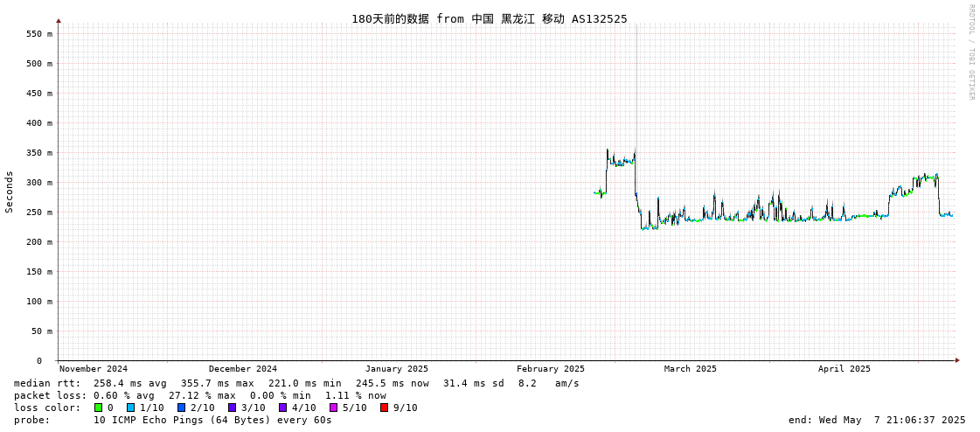Image resolution: width=980 pixels, height=432 pixels.
Task: Click the graph title mentioning AS132525
Action: coord(490,18)
